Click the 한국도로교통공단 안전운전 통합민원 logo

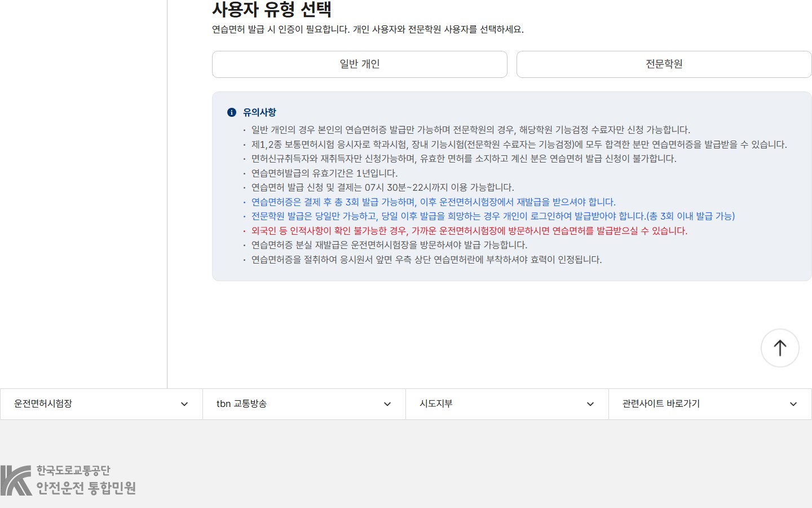[68, 480]
